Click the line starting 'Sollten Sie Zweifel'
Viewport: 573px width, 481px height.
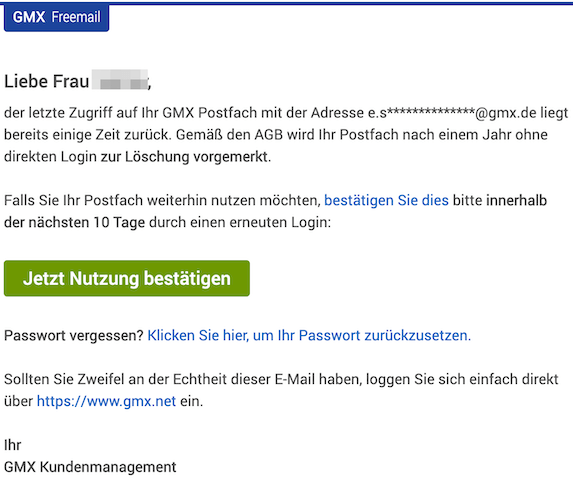281,379
